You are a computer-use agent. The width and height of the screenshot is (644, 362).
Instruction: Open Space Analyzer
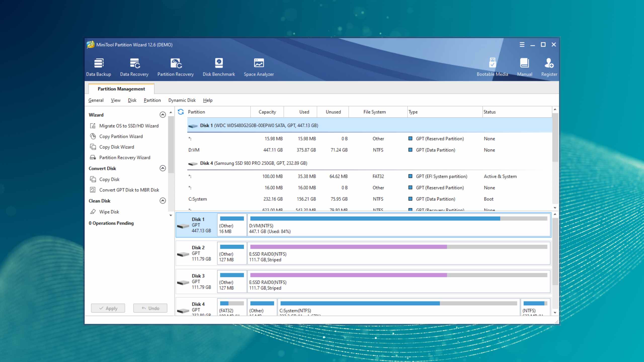coord(259,67)
